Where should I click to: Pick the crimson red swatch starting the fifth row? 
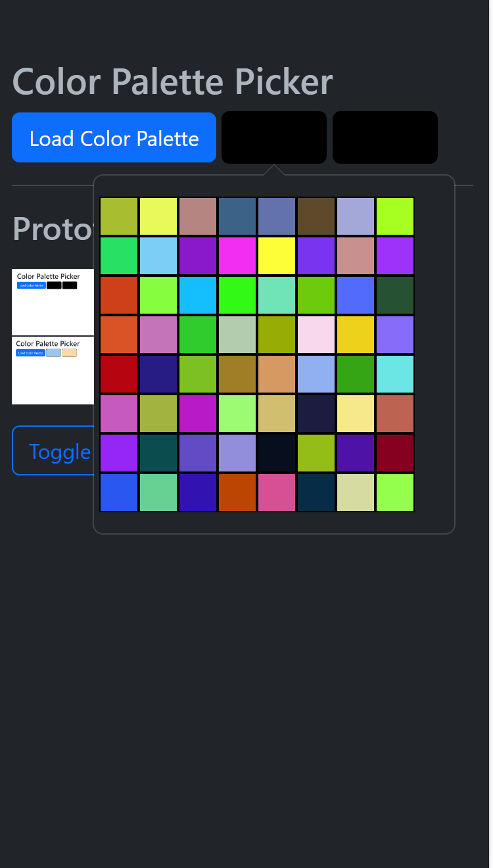coord(119,374)
